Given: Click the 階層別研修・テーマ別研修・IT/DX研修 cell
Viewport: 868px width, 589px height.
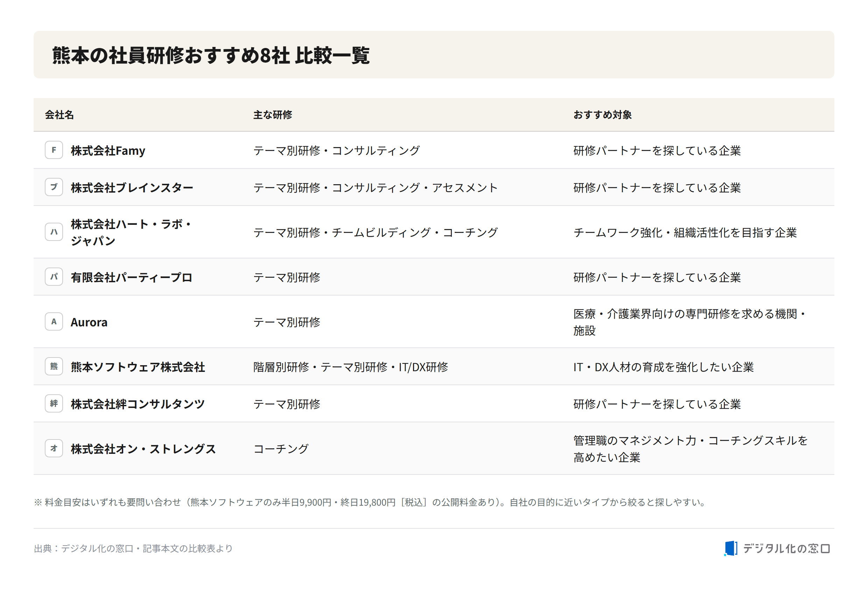Looking at the screenshot, I should [350, 367].
